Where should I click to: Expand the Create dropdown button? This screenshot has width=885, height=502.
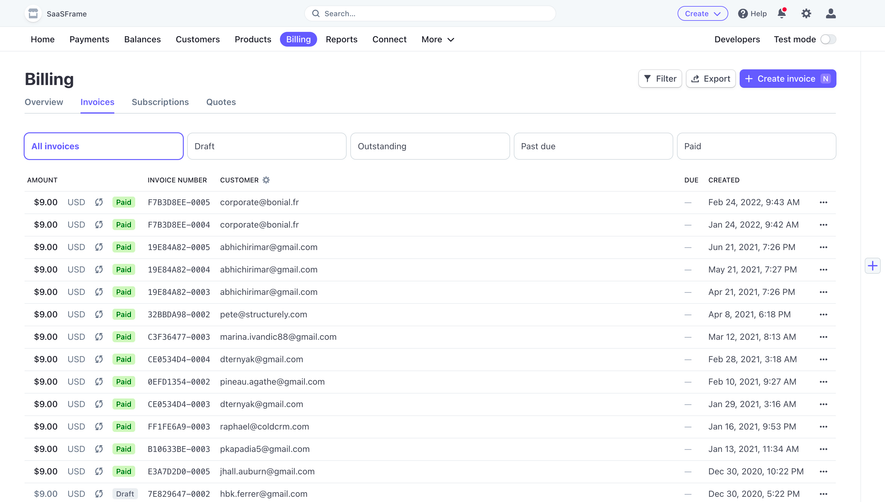pos(702,14)
